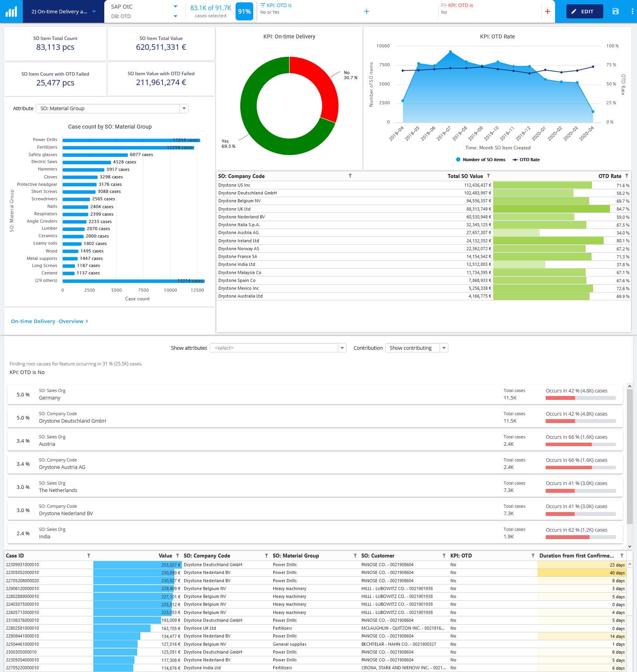The image size is (637, 672).
Task: Open the SAP OtC data source menu
Action: pos(176,7)
